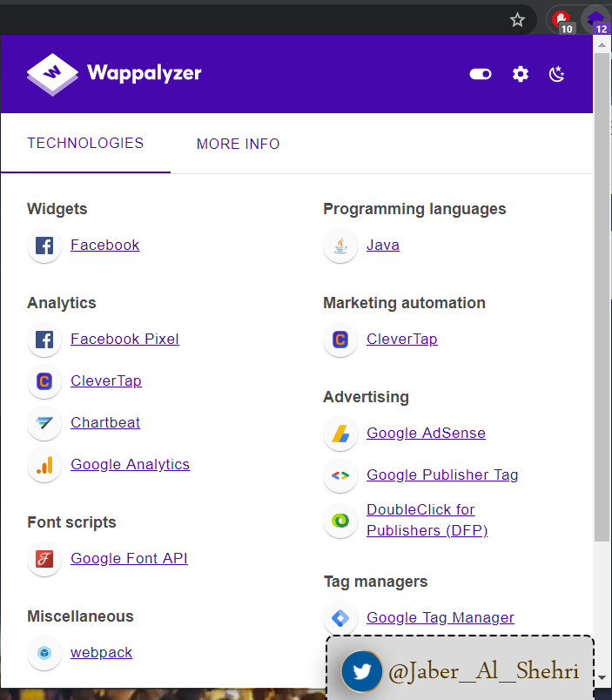612x700 pixels.
Task: Open the Facebook widget link
Action: pyautogui.click(x=104, y=246)
